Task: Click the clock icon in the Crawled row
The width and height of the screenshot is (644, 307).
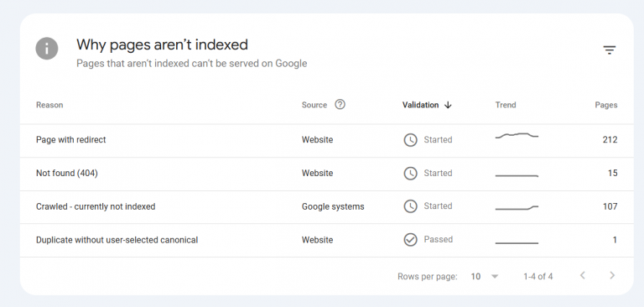Action: pyautogui.click(x=410, y=206)
